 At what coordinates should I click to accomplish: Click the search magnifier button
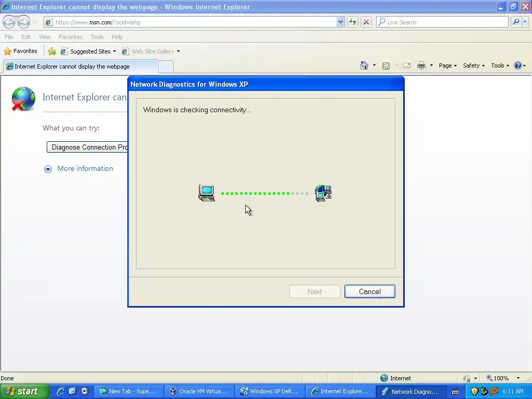coord(516,22)
